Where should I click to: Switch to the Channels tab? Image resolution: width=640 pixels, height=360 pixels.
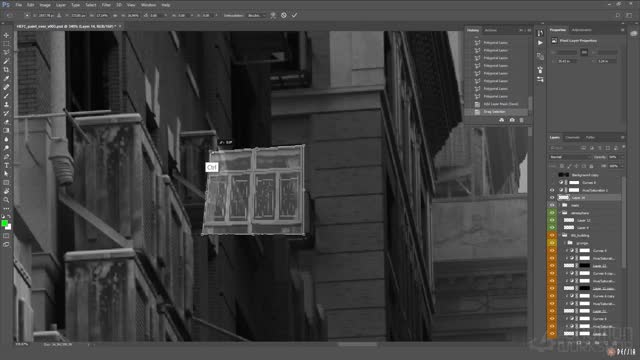[x=572, y=138]
